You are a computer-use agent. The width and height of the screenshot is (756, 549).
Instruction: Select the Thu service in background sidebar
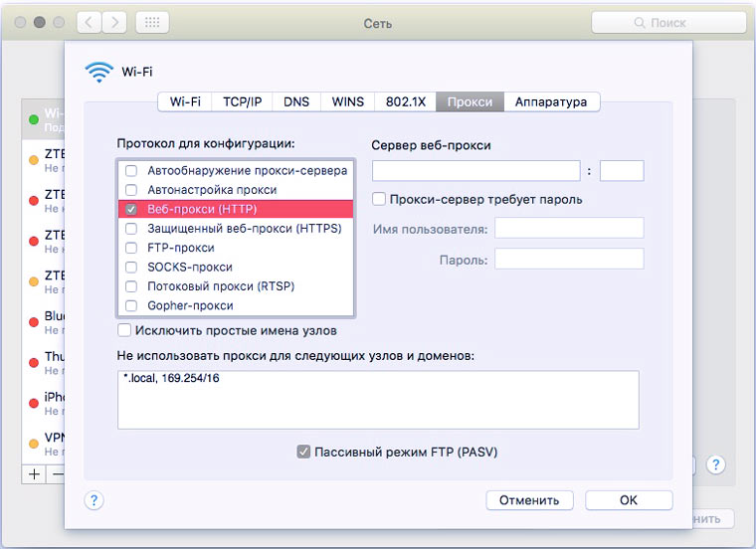click(44, 362)
